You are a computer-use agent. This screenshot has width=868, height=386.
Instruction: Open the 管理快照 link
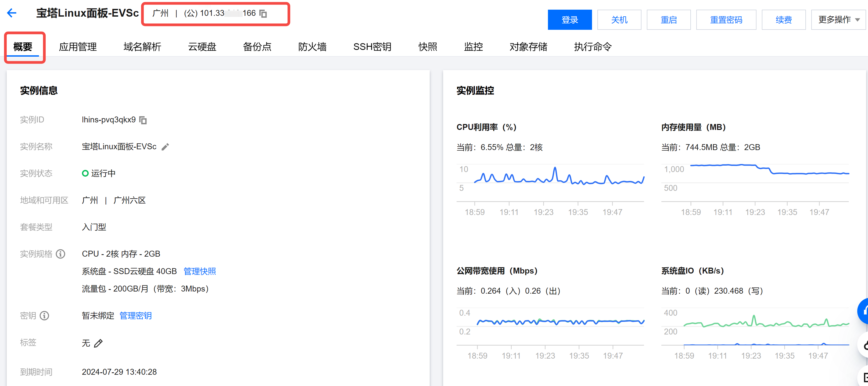click(x=199, y=271)
